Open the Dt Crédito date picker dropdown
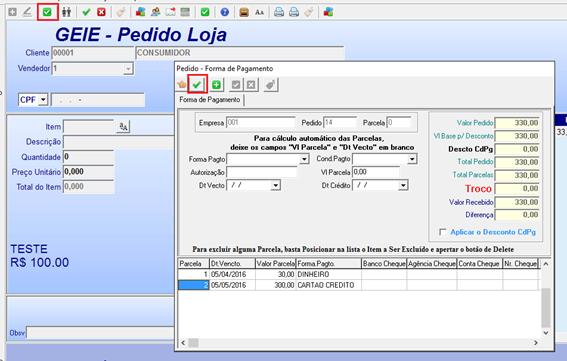This screenshot has width=567, height=361. tap(403, 185)
